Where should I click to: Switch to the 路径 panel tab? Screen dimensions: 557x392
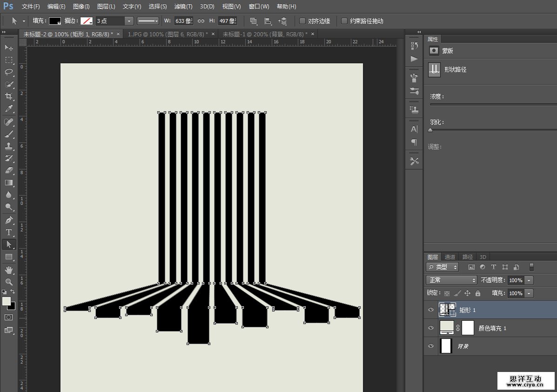[x=467, y=257]
